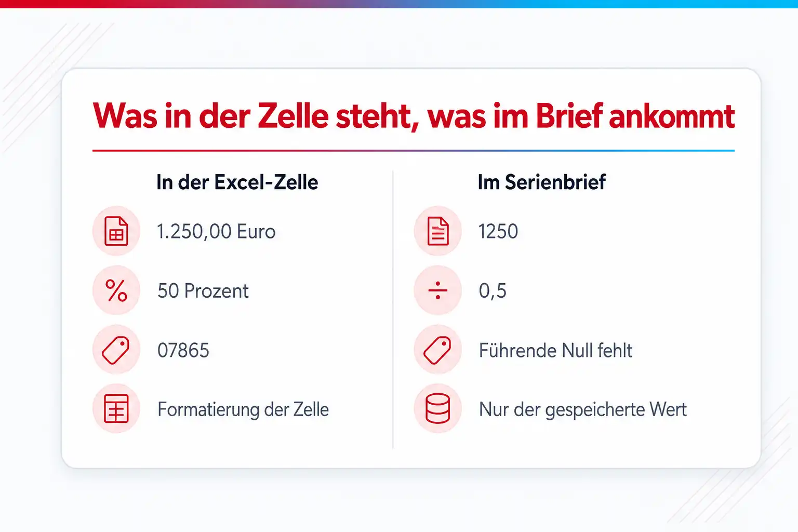The width and height of the screenshot is (798, 532).
Task: Click the value '1250' in Serienbrief column
Action: tap(498, 232)
